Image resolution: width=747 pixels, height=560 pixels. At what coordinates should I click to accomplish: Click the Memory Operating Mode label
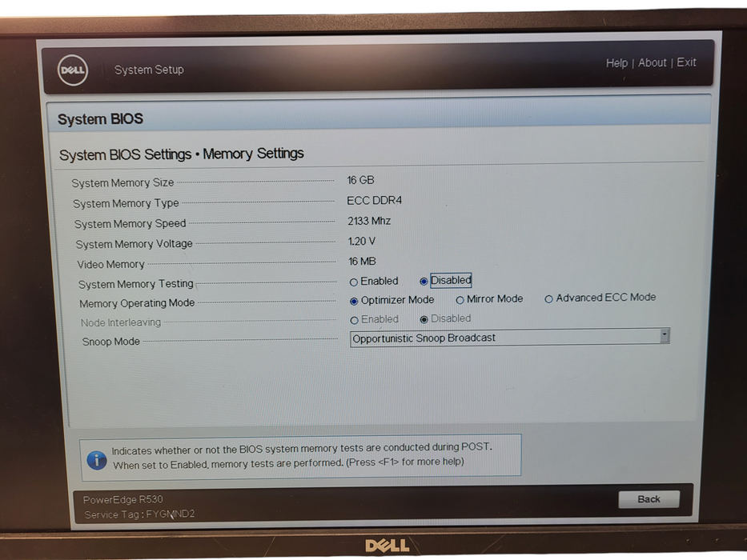[137, 303]
